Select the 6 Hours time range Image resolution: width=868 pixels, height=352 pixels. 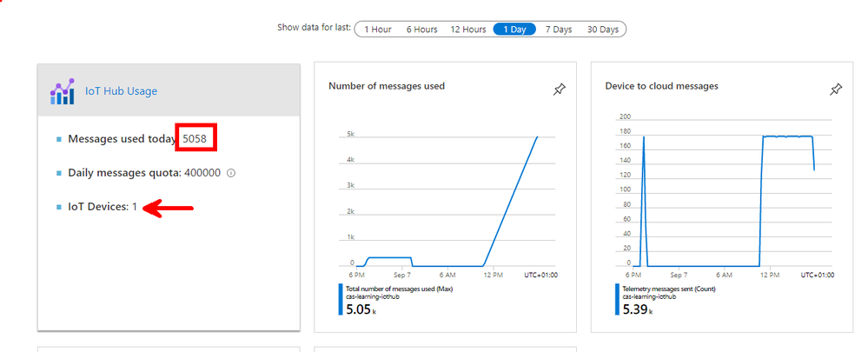421,30
